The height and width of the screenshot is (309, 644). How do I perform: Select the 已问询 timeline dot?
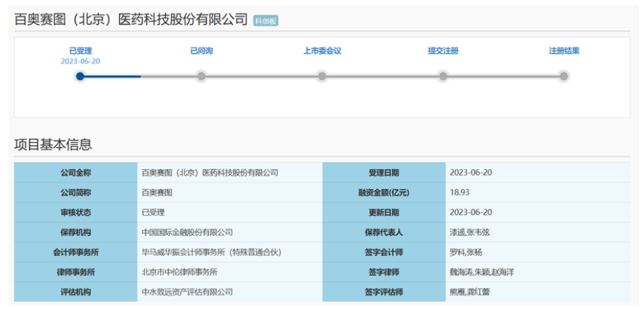click(x=201, y=76)
